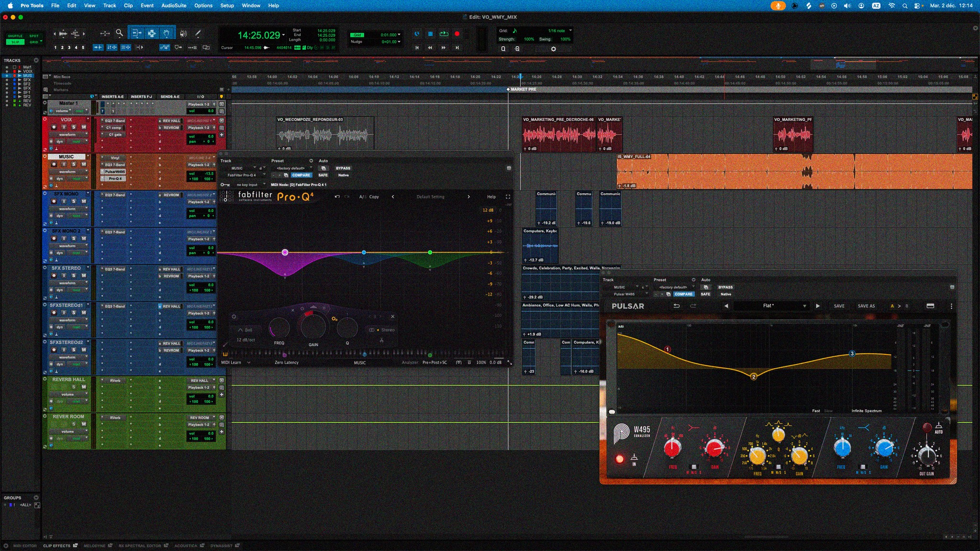Click the Pulsar W495 OUT GAIN knob
This screenshot has height=551, width=980.
927,455
